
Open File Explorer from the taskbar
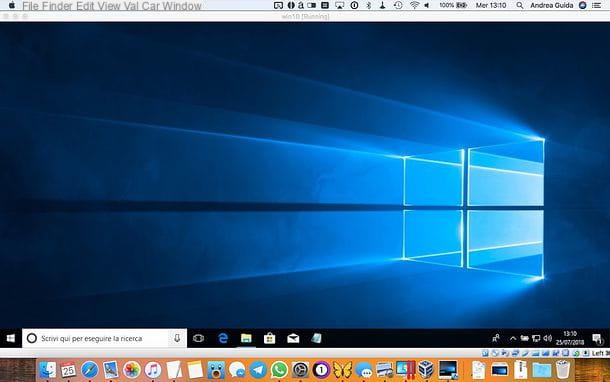tap(246, 338)
